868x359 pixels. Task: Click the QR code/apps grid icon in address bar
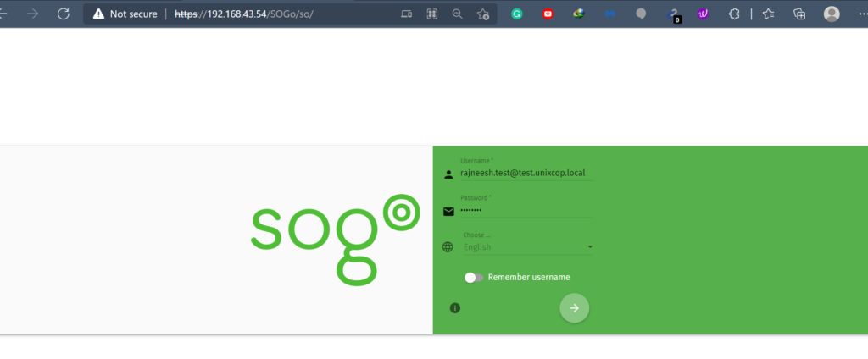tap(431, 14)
